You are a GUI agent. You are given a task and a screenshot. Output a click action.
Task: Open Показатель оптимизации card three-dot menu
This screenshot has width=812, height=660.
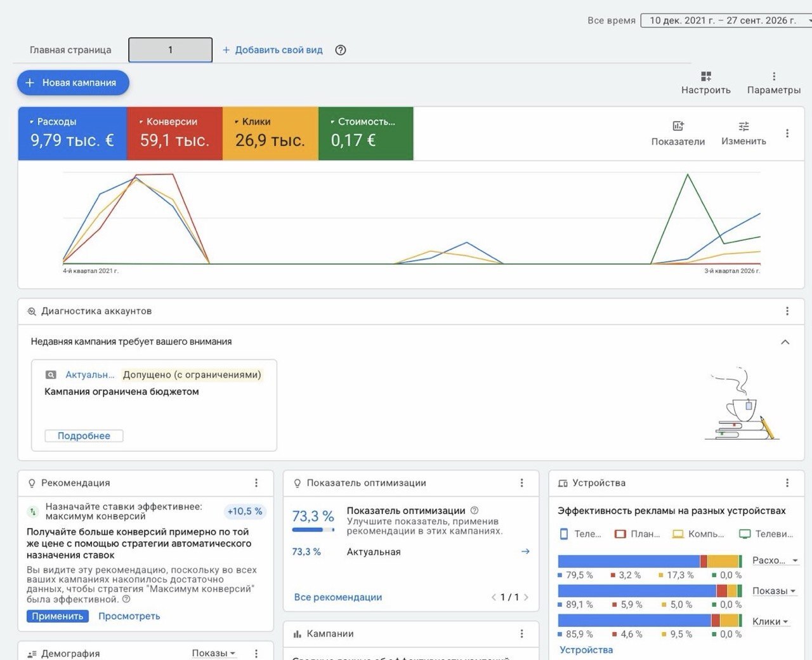[522, 483]
